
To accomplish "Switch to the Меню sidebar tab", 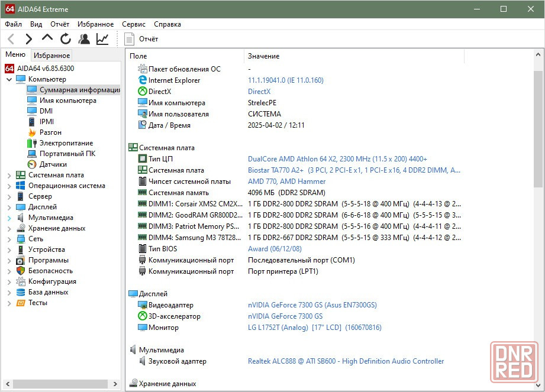I will (x=15, y=54).
